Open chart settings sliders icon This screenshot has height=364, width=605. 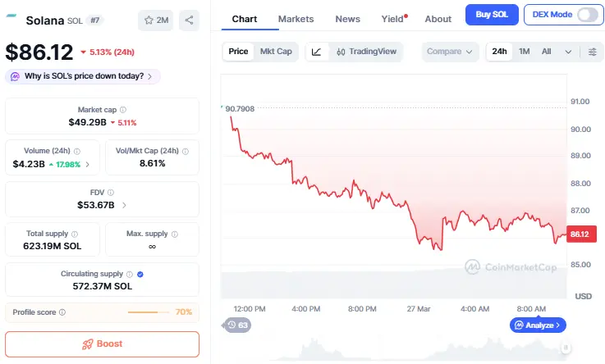pos(593,52)
